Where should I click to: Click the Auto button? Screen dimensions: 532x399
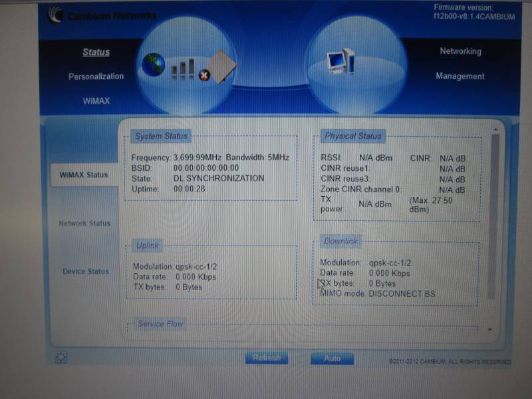click(x=332, y=358)
